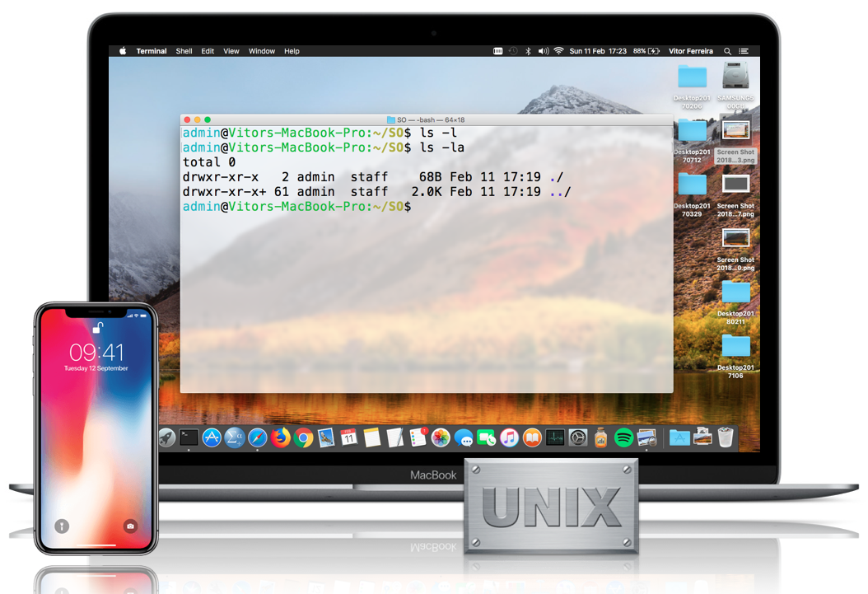Launch Safari compass icon in the Dock

[x=258, y=438]
